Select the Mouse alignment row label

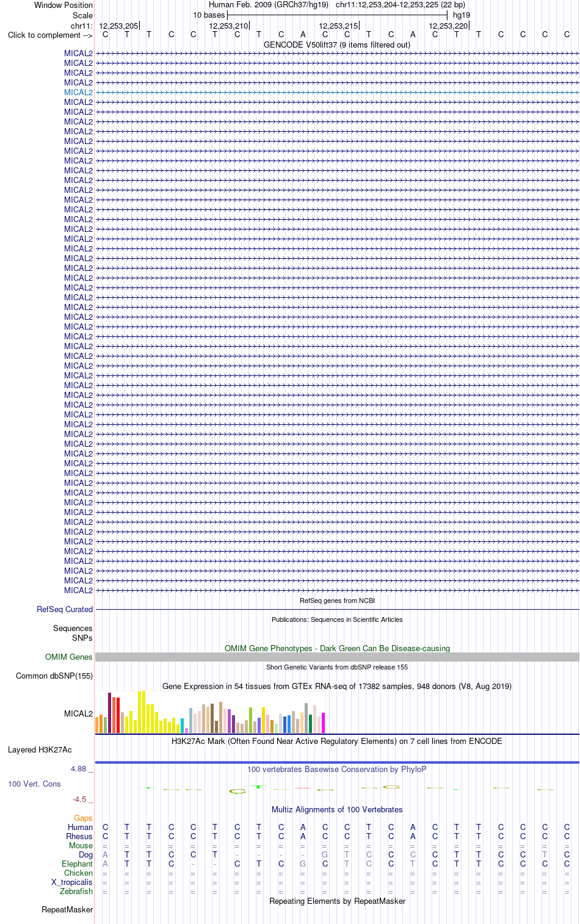[81, 845]
